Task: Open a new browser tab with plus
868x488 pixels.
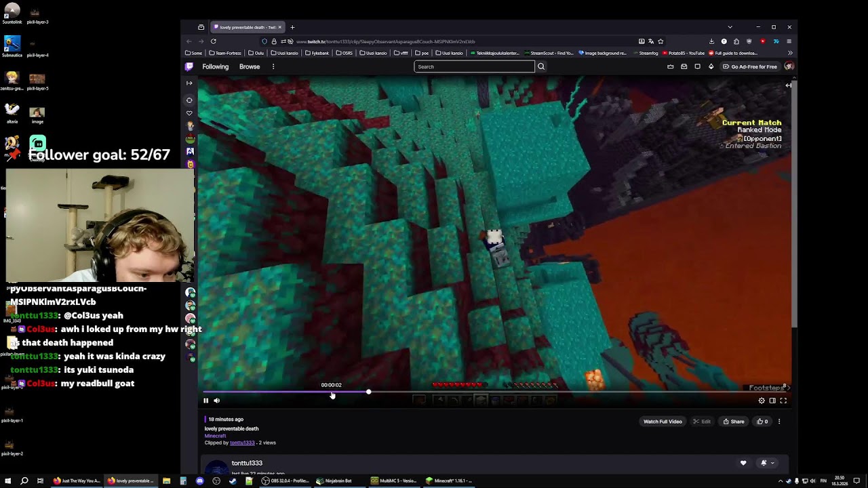Action: point(292,27)
